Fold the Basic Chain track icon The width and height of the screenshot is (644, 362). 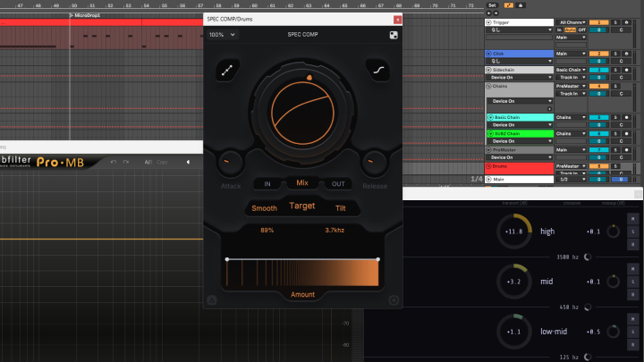pyautogui.click(x=490, y=117)
